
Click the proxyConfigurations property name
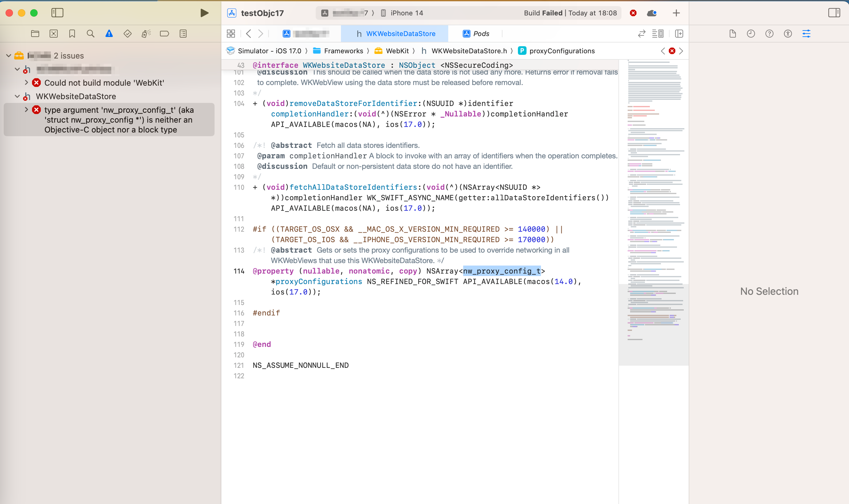tap(319, 282)
